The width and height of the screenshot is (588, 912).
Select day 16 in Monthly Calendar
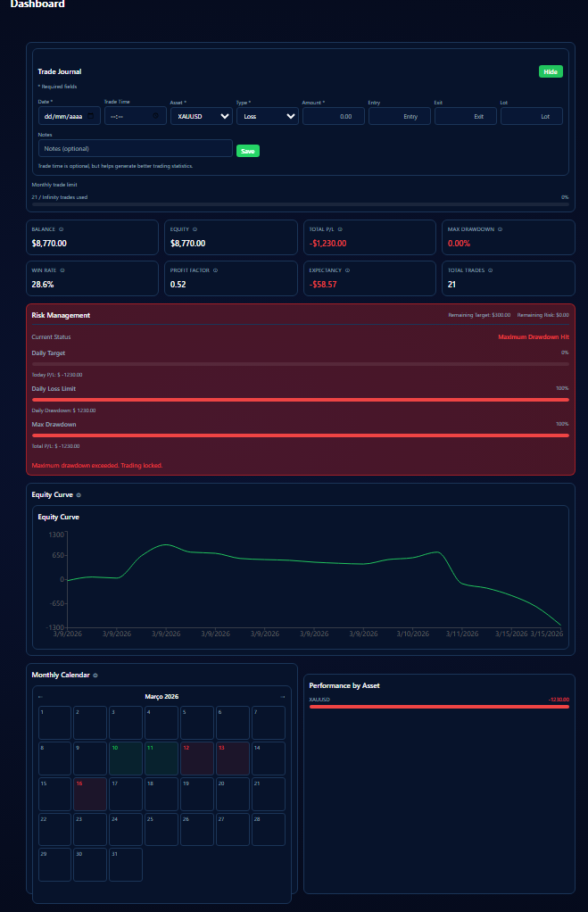pyautogui.click(x=89, y=792)
